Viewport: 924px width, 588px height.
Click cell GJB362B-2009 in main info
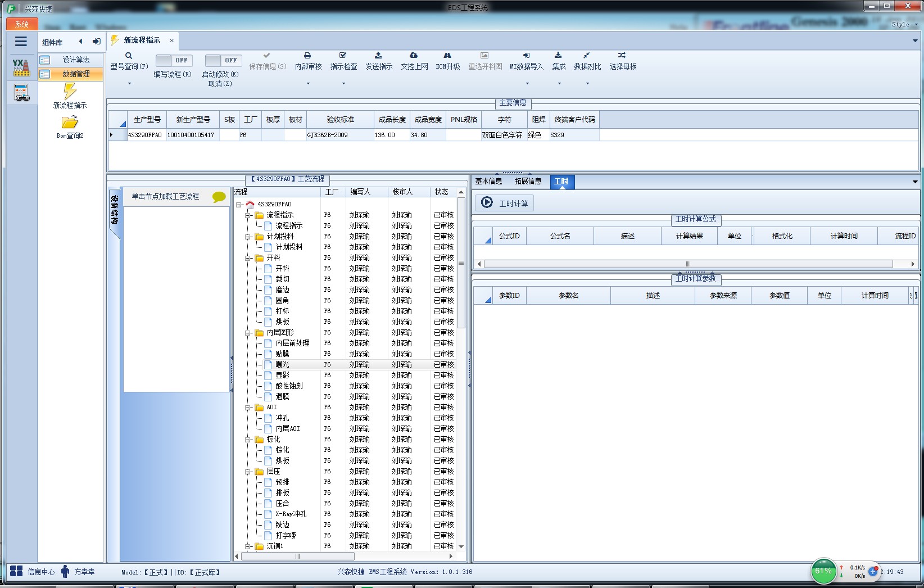339,135
